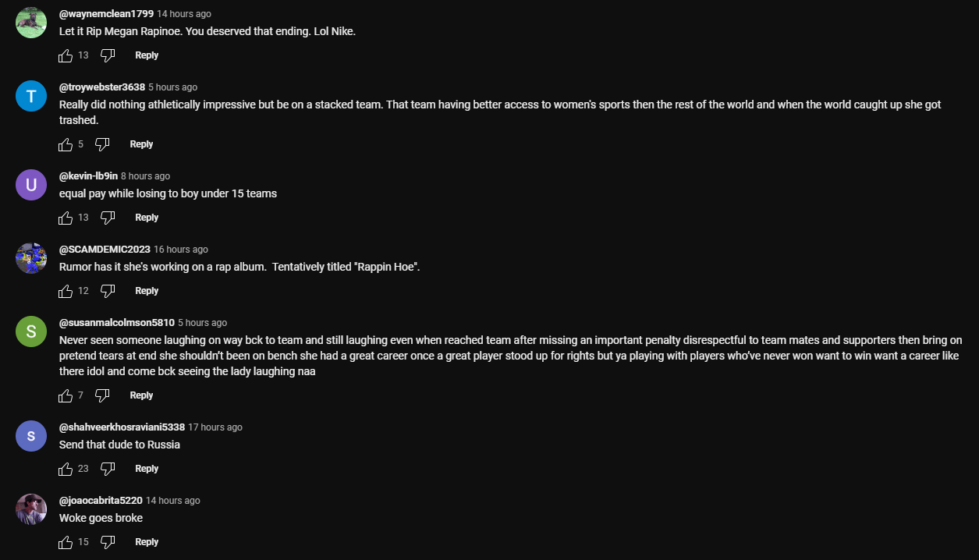The height and width of the screenshot is (560, 979).
Task: Like @troywebster3638's comment
Action: (66, 144)
